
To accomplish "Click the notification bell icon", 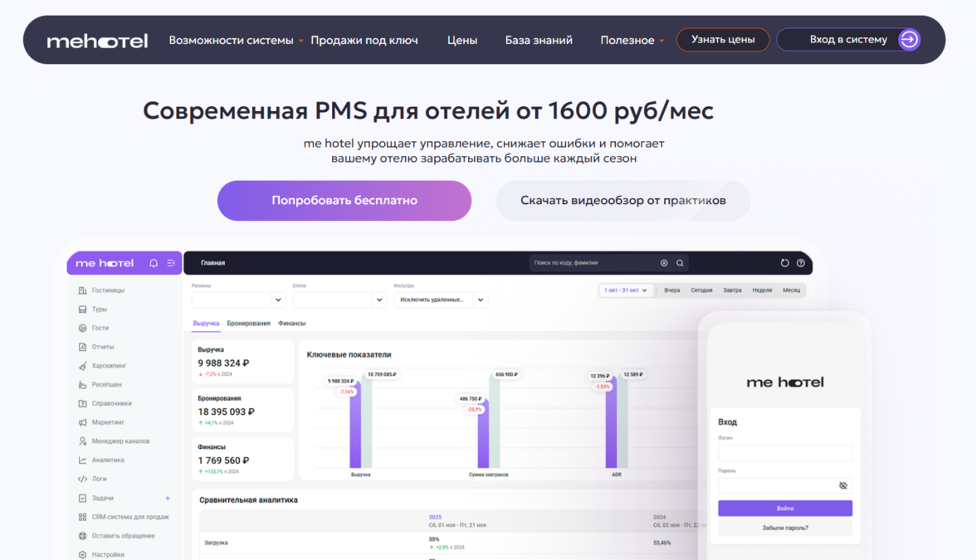I will [153, 263].
